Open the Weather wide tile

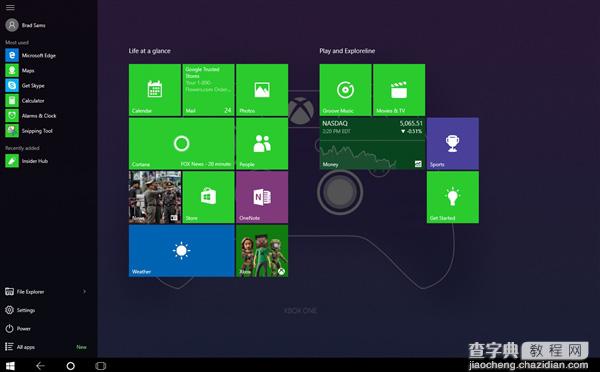click(x=181, y=251)
